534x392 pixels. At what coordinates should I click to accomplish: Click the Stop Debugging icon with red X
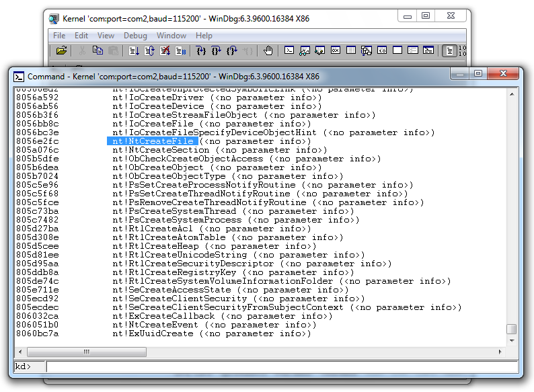coord(165,51)
